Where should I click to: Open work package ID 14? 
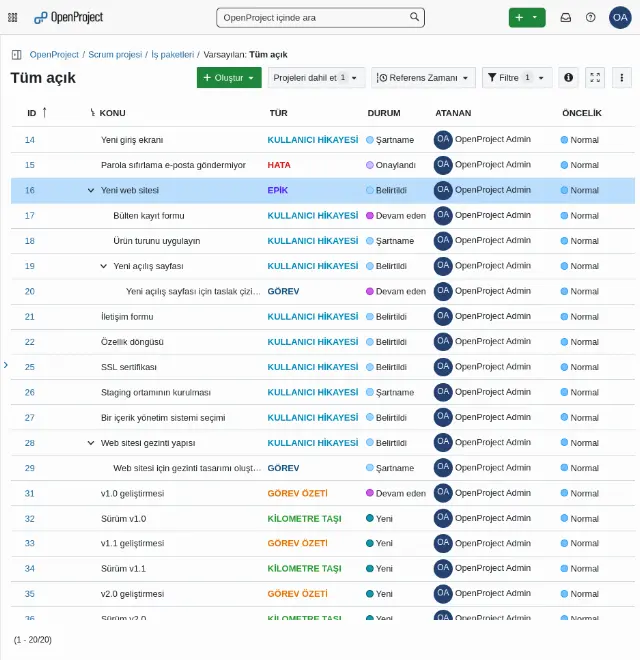tap(29, 140)
